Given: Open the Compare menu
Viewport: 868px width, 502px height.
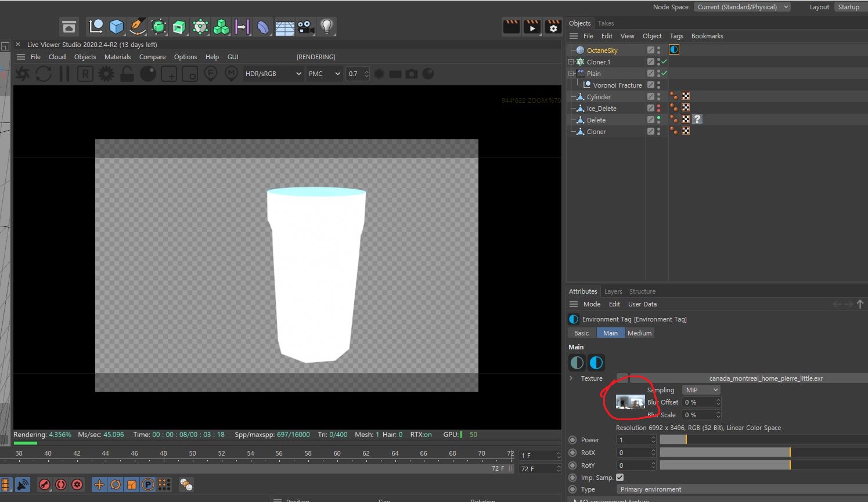Looking at the screenshot, I should point(152,57).
